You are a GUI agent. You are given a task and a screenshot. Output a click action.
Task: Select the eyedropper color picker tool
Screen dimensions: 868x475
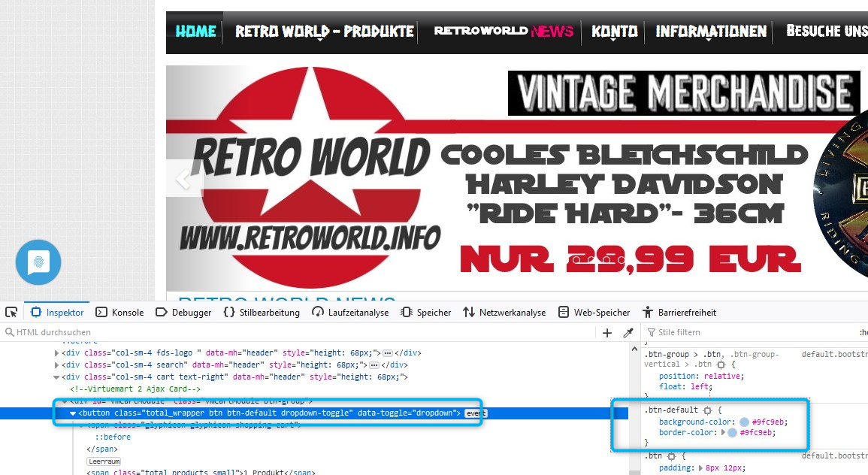[628, 332]
